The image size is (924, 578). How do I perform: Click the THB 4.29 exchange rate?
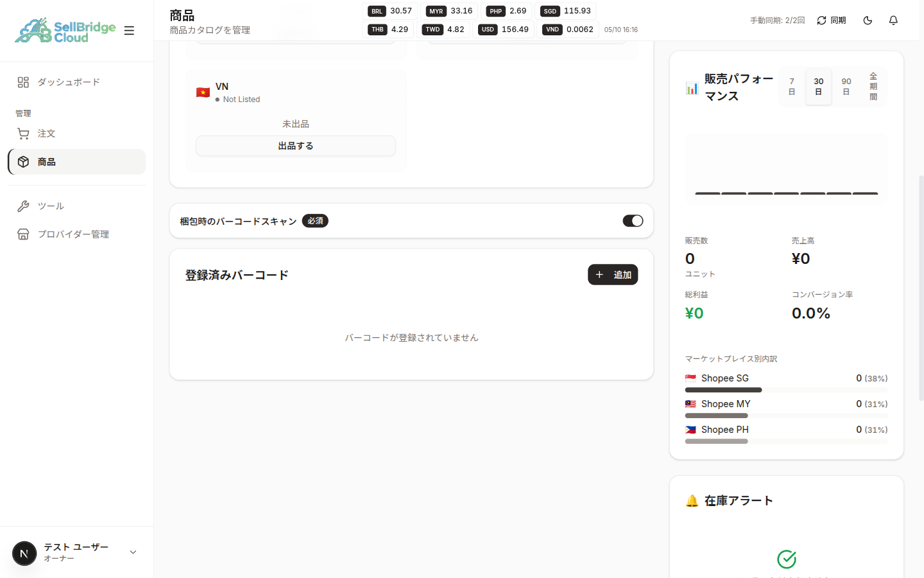(x=389, y=30)
